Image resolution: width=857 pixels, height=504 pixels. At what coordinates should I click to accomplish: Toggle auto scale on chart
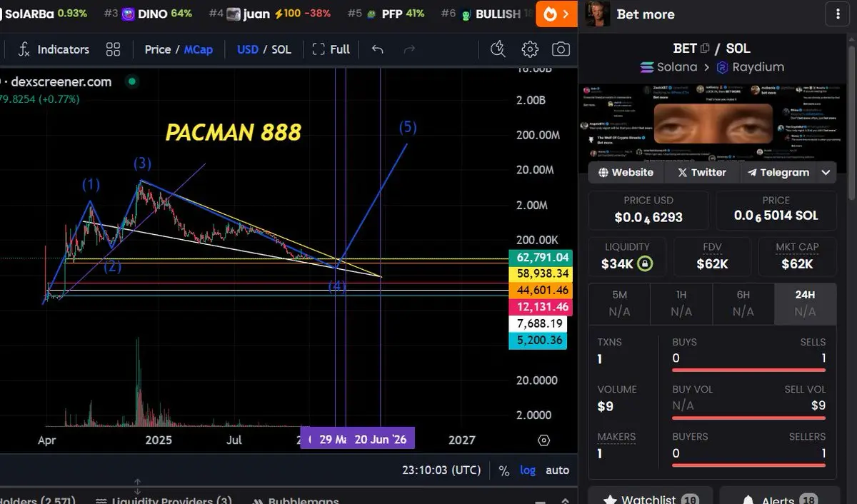pyautogui.click(x=557, y=470)
